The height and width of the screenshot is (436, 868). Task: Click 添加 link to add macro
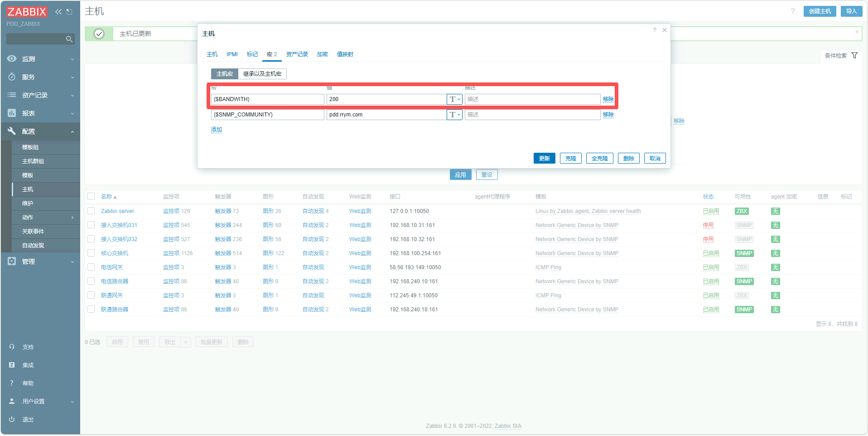click(217, 130)
